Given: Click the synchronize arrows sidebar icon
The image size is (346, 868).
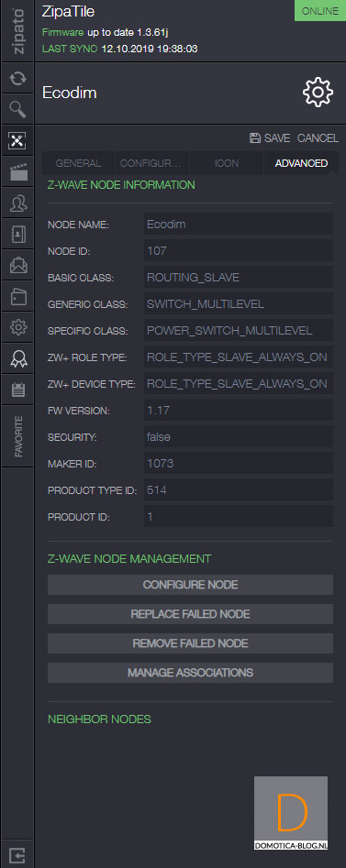Looking at the screenshot, I should click(17, 79).
